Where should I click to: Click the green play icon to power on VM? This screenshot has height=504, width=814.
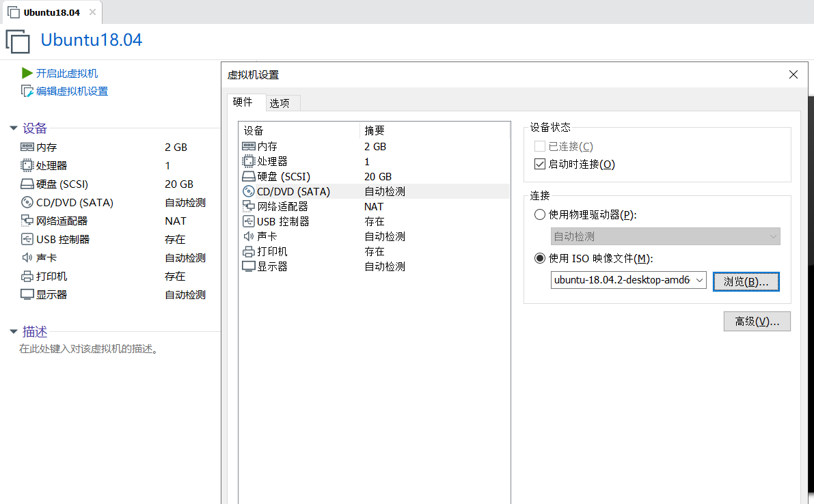coord(27,73)
